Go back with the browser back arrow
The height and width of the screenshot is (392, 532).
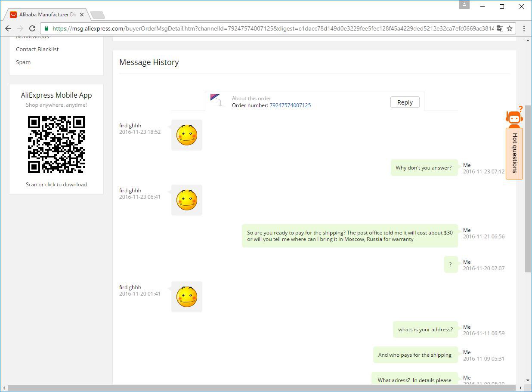(x=8, y=28)
